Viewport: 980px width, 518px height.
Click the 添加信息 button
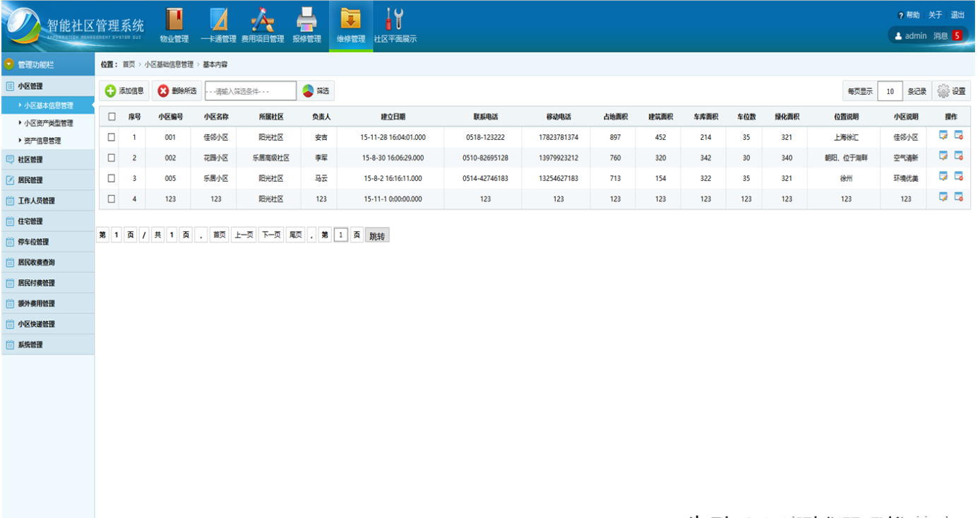pos(124,91)
